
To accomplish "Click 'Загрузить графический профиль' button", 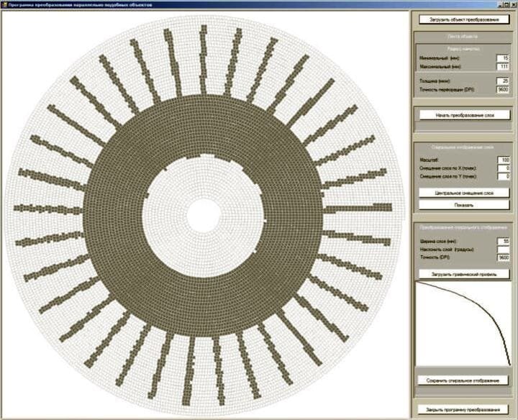I will 463,274.
